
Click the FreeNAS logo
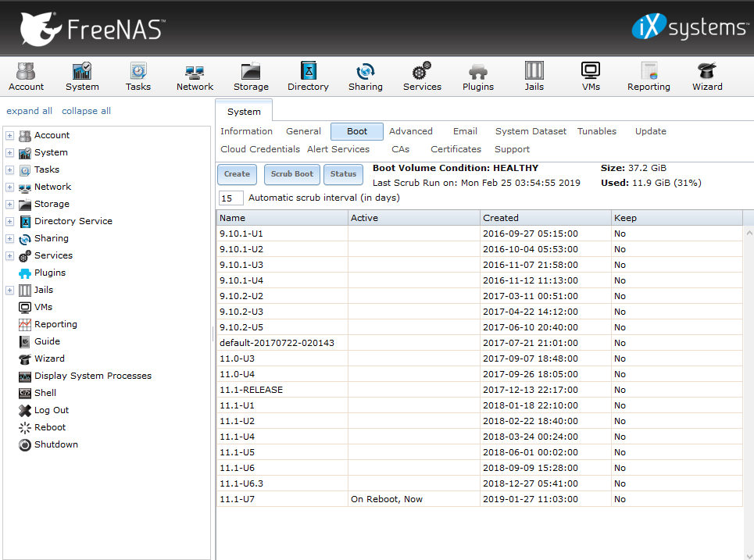tap(92, 29)
